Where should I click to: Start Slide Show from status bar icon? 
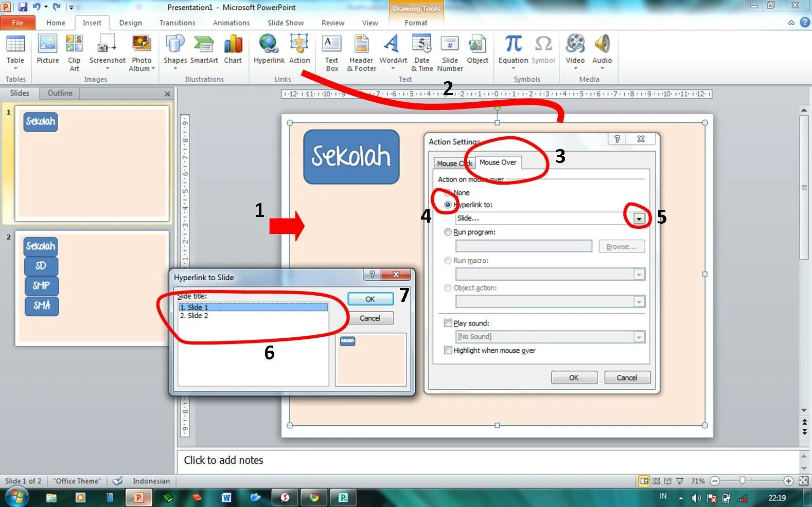coord(680,481)
